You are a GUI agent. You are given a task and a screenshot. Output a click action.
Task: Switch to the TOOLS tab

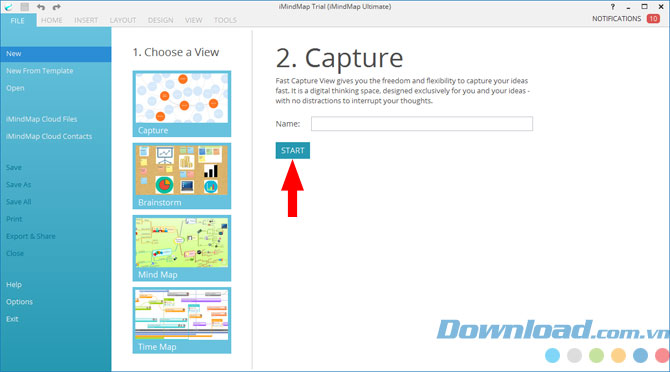pyautogui.click(x=225, y=21)
